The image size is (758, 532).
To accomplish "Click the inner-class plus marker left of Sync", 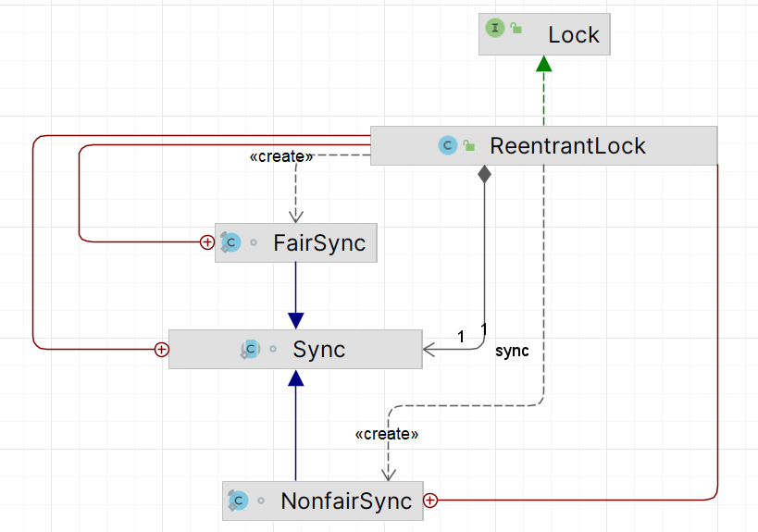I will coord(161,349).
